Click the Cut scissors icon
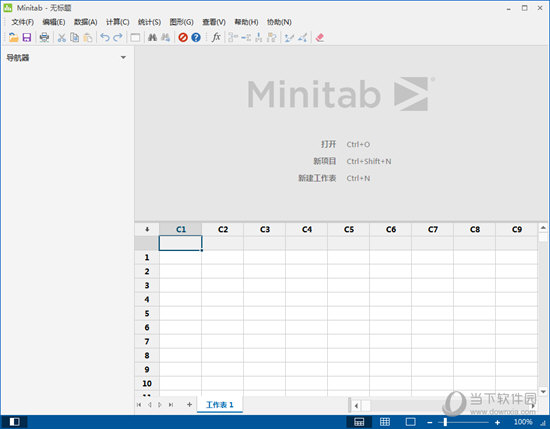Viewport: 550px width, 429px height. point(62,37)
